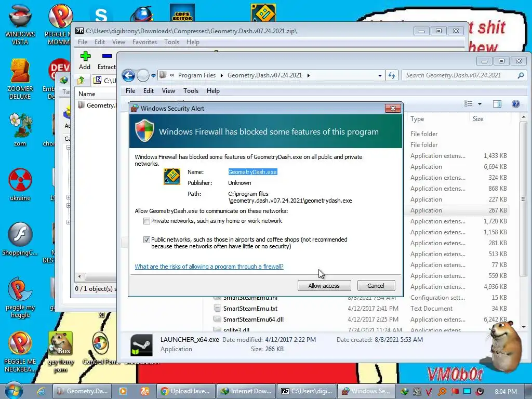
Task: Open the view options dropdown arrow
Action: 480,104
